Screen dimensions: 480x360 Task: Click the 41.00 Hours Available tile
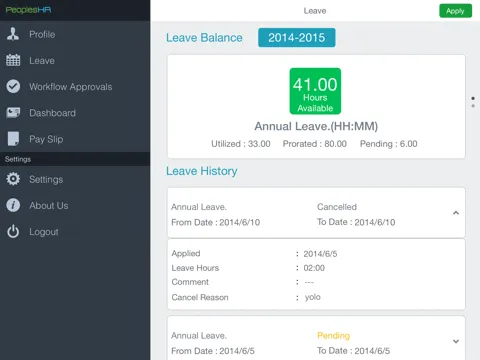point(315,91)
